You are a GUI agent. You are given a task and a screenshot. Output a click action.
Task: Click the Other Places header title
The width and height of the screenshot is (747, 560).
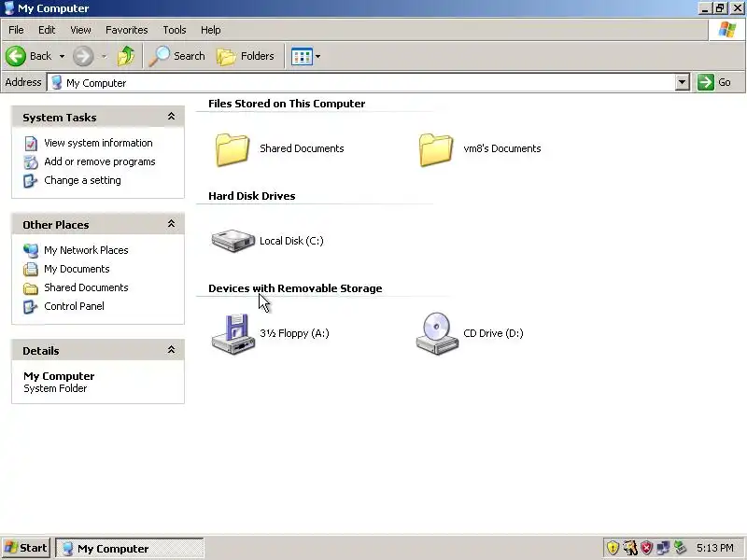(x=56, y=225)
